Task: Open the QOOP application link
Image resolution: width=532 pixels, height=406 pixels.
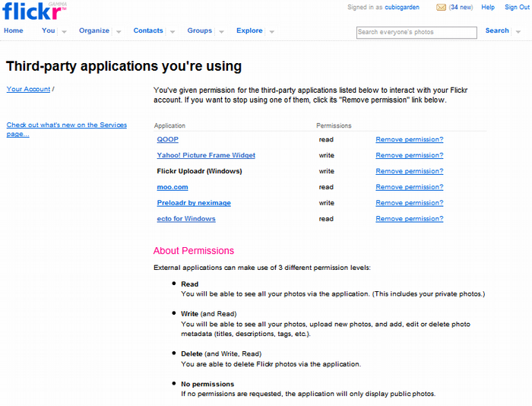Action: pos(167,140)
